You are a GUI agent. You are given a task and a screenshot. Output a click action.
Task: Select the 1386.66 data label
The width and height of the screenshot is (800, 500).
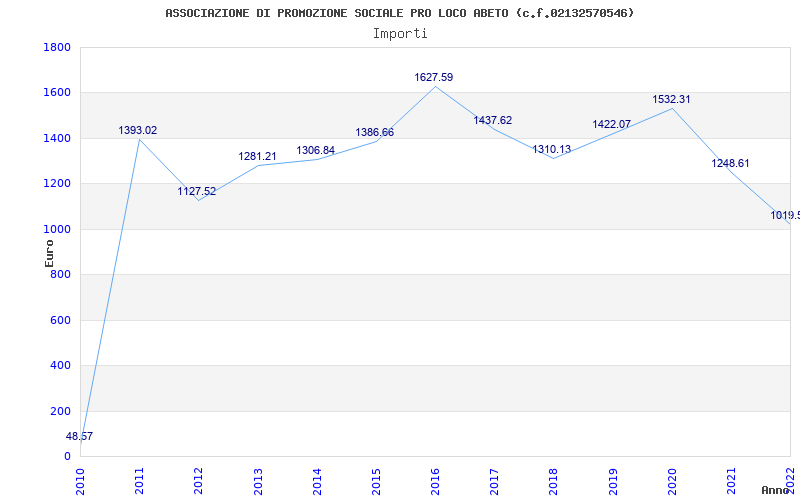pos(374,133)
